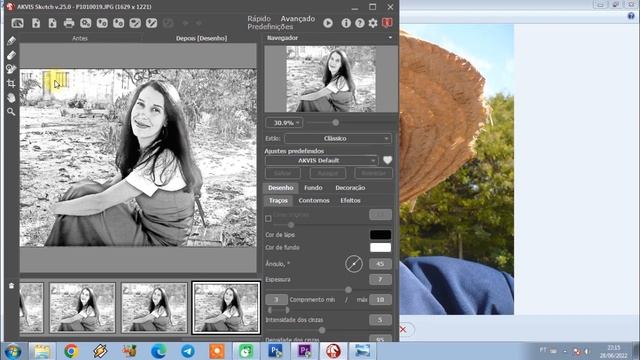Switch to Rápido mode
Screen dimensions: 640x360
pyautogui.click(x=259, y=19)
